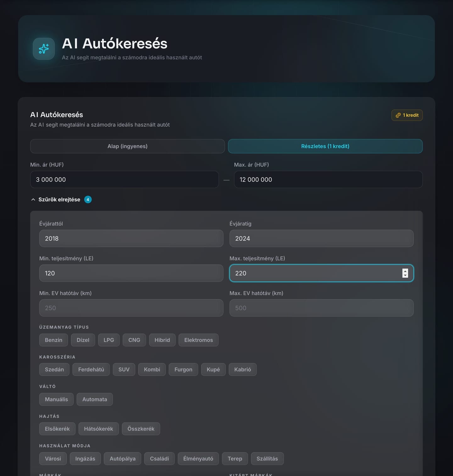Select SUV body type
Viewport: 453px width, 476px height.
(x=124, y=369)
